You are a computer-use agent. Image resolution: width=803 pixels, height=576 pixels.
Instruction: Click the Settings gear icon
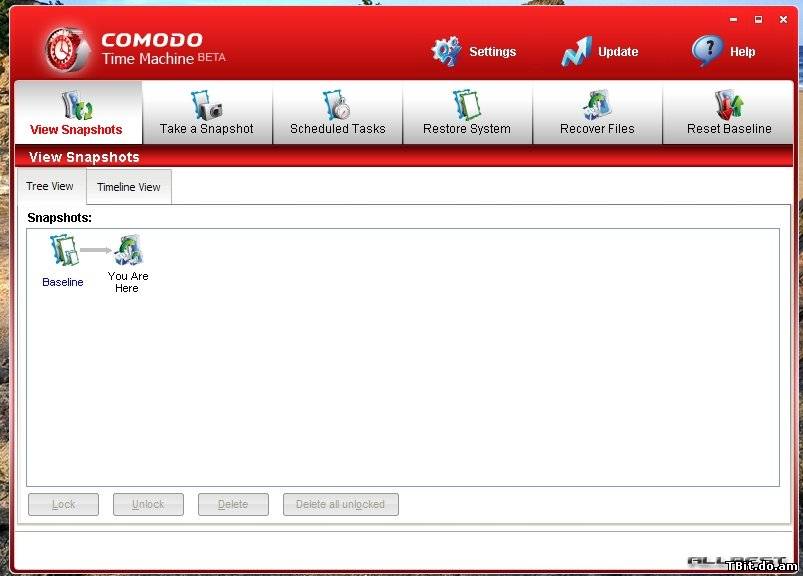click(446, 51)
